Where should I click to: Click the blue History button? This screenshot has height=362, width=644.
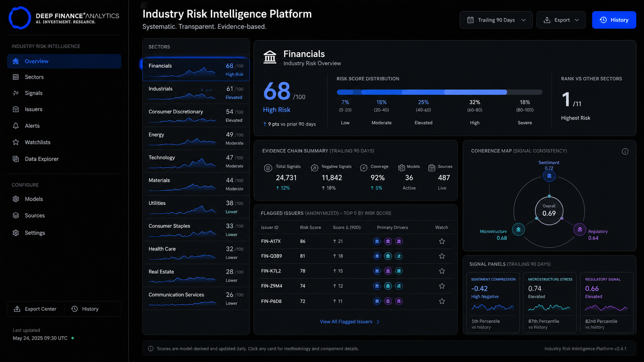[614, 20]
